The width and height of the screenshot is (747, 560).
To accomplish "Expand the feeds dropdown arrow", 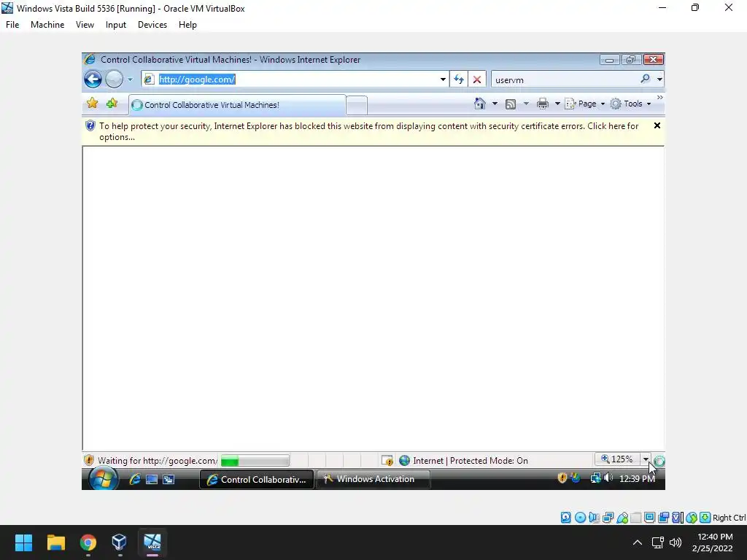I will click(x=526, y=104).
